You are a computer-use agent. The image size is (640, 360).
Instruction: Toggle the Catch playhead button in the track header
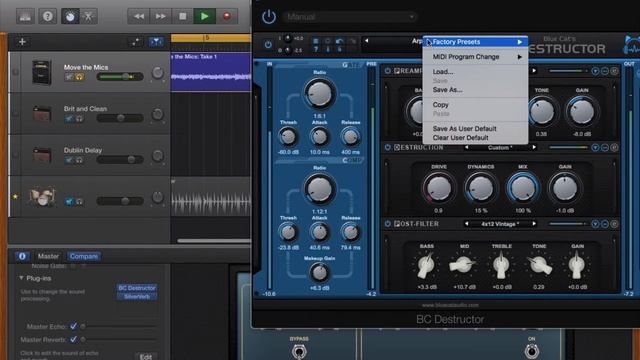coord(156,42)
